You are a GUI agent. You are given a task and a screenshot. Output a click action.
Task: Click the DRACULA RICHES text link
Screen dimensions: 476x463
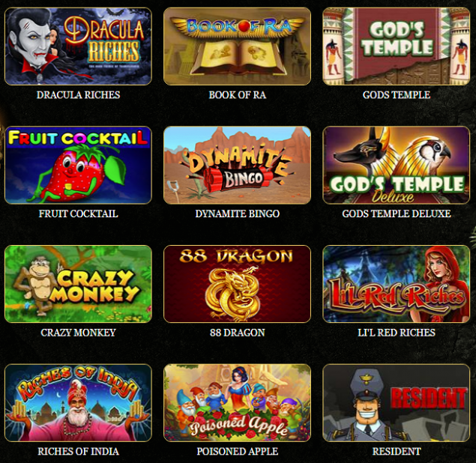click(x=78, y=95)
